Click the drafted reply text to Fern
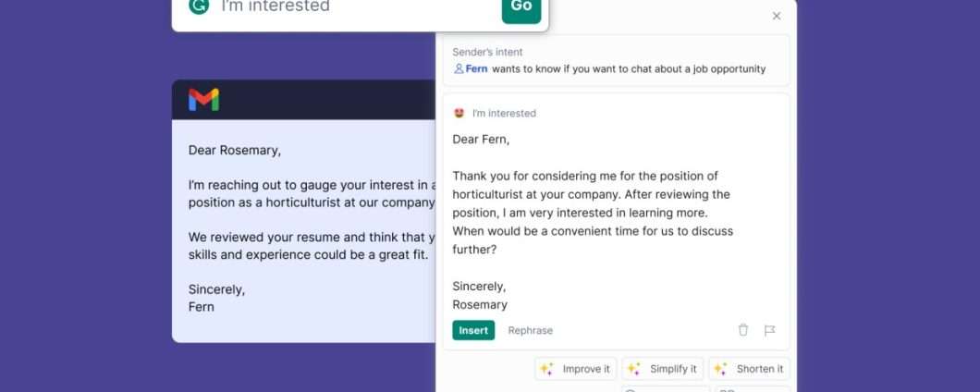This screenshot has width=980, height=392. (x=593, y=221)
